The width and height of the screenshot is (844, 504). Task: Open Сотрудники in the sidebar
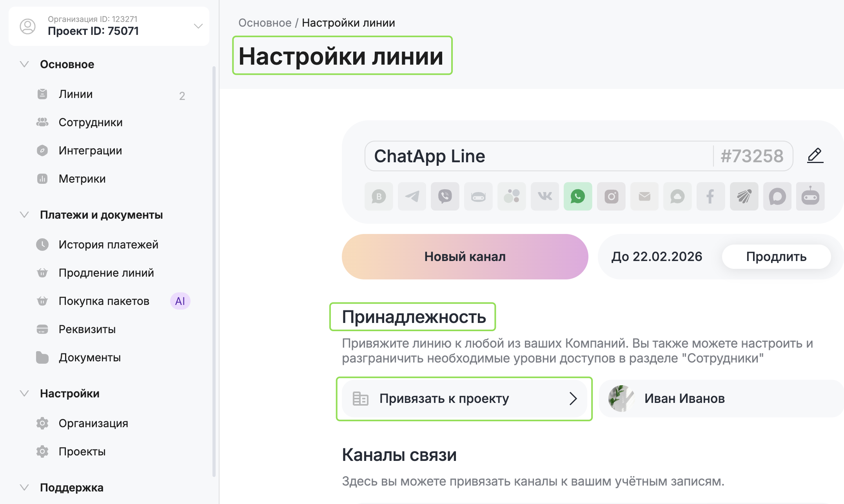(x=91, y=122)
